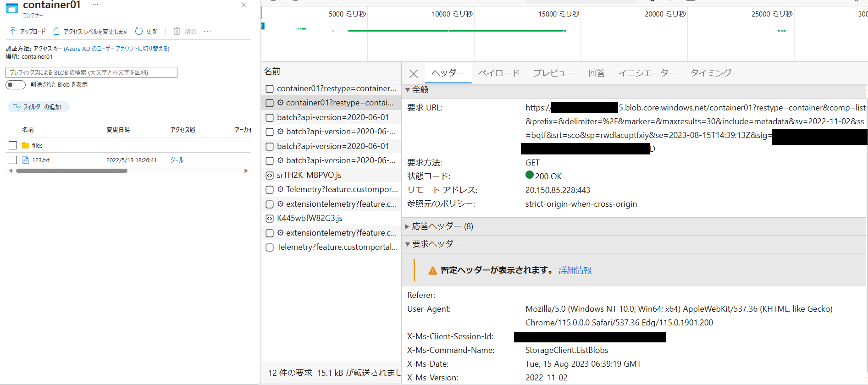Viewport: 868px width, 385px height.
Task: Click the blob prefix search field
Action: [x=91, y=72]
